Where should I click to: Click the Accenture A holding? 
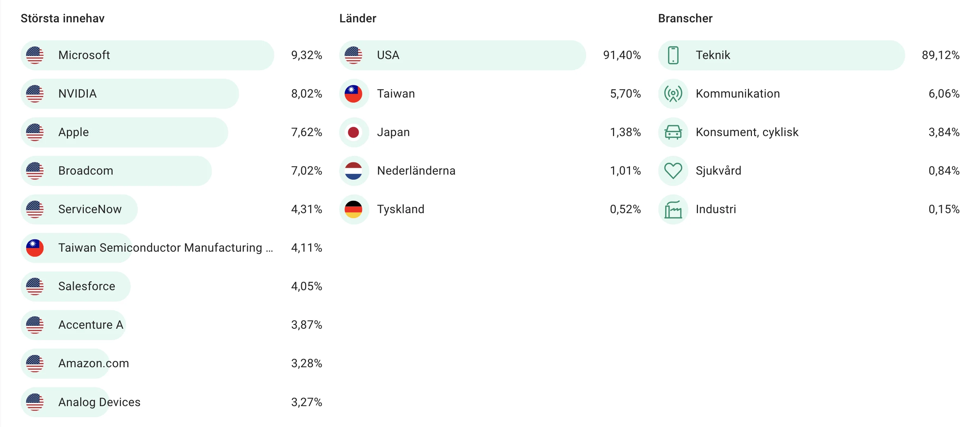[x=171, y=325]
